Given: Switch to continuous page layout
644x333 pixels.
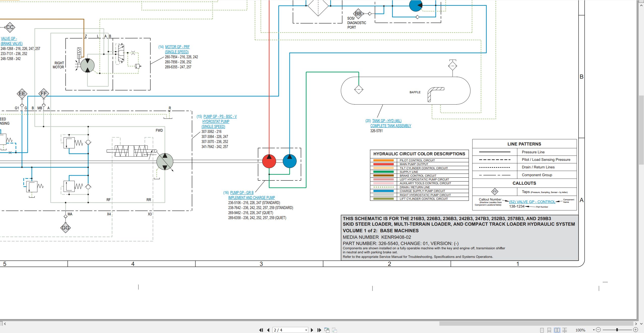Looking at the screenshot, I should (x=549, y=330).
